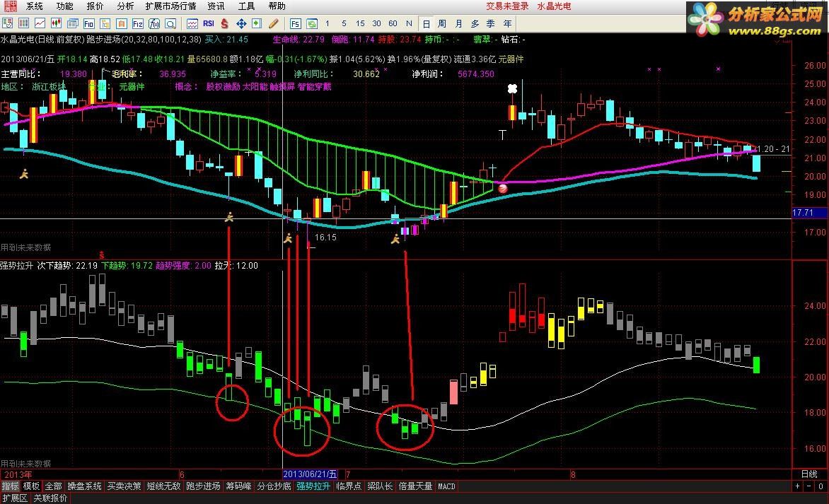Select the pencil drawing tool icon
This screenshot has height=504, width=829.
(x=273, y=23)
